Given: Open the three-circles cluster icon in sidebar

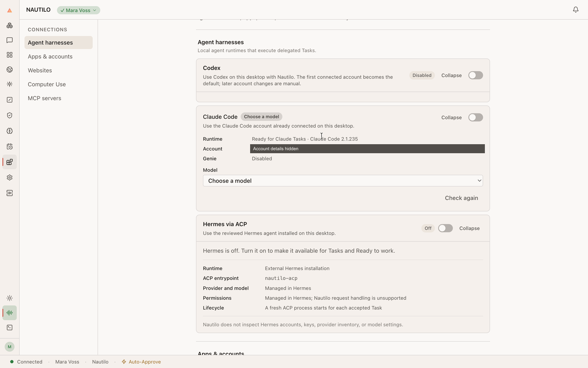Looking at the screenshot, I should tap(10, 26).
